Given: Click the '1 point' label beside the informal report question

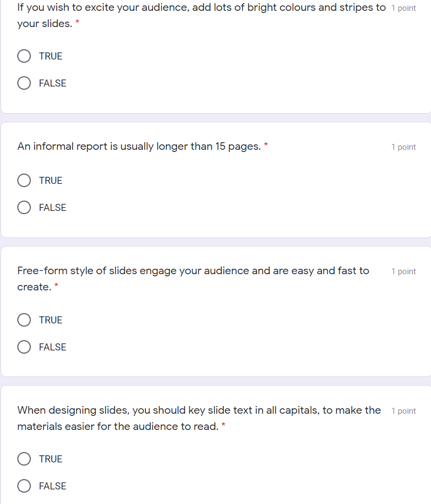Looking at the screenshot, I should tap(403, 147).
